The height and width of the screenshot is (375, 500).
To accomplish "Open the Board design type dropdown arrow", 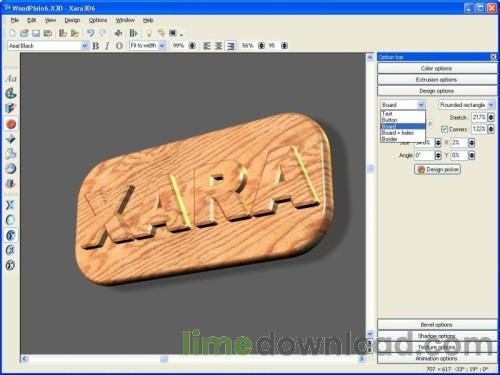I will (x=421, y=105).
